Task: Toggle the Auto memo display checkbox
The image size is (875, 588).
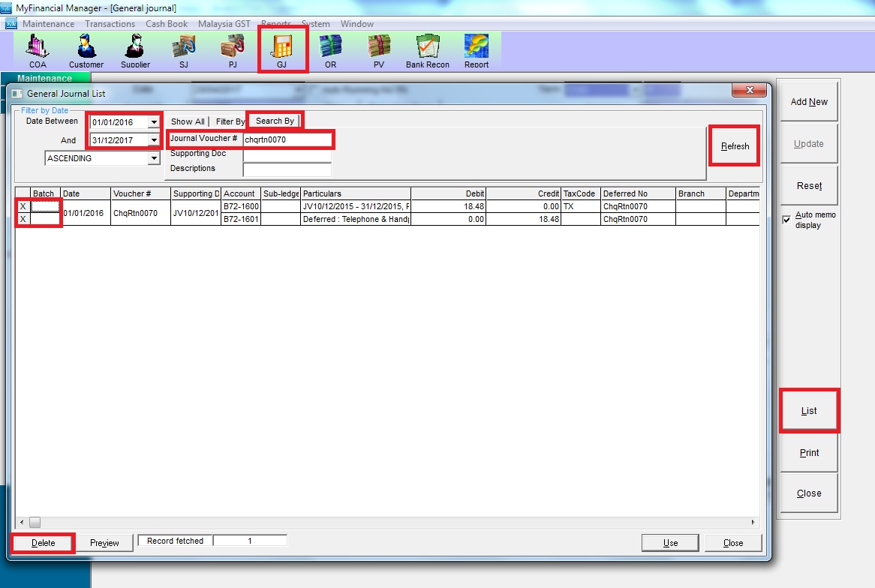Action: click(786, 219)
